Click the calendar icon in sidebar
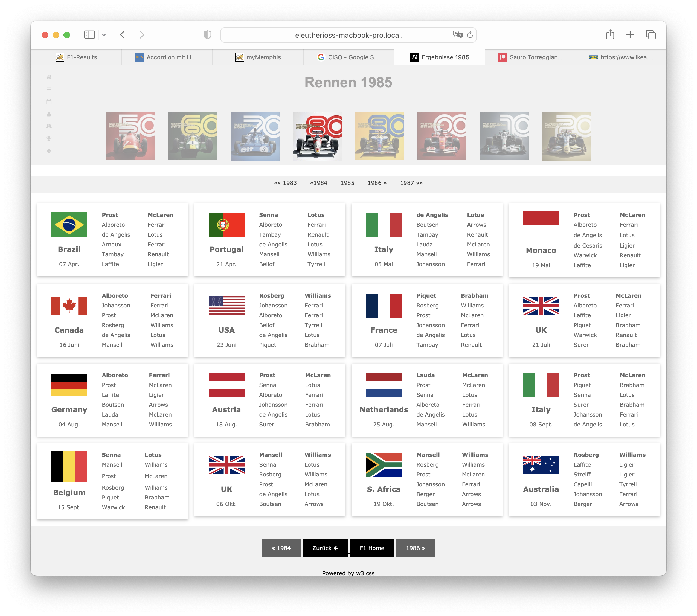697x616 pixels. coord(49,101)
